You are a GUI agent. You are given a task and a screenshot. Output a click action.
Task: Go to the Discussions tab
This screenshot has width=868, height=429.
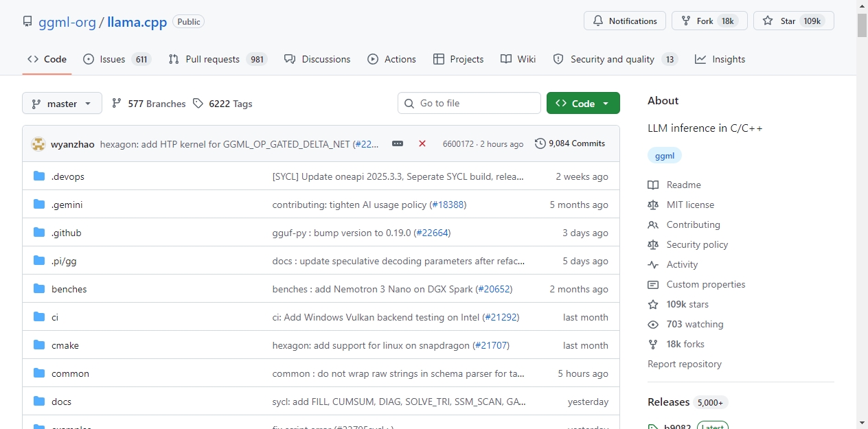pyautogui.click(x=317, y=59)
